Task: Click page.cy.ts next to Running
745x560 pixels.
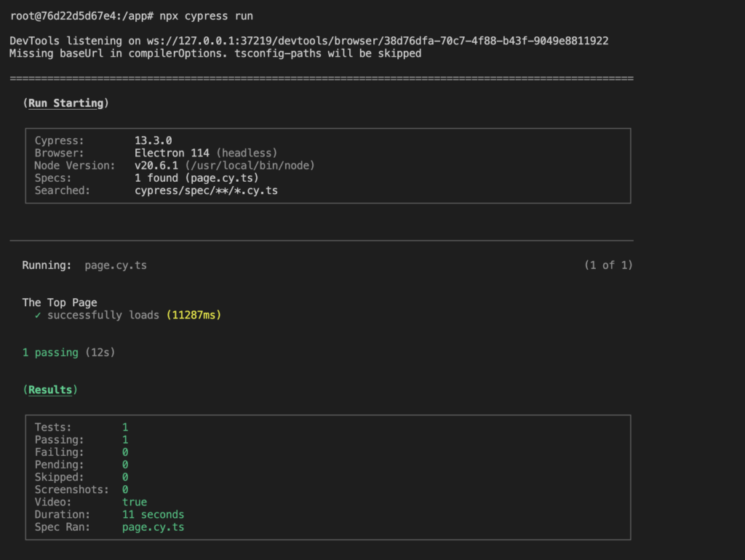Action: point(116,265)
